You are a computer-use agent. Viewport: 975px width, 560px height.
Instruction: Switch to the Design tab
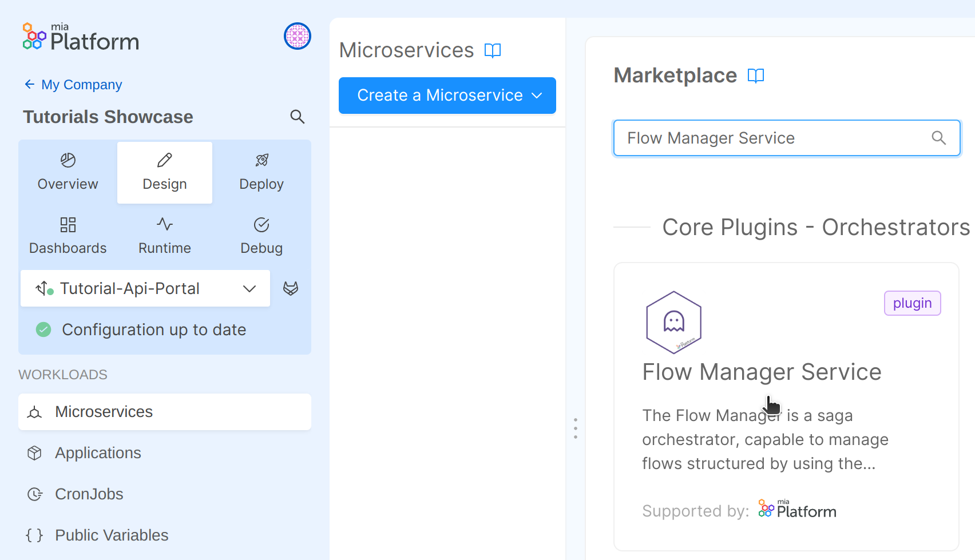point(164,172)
